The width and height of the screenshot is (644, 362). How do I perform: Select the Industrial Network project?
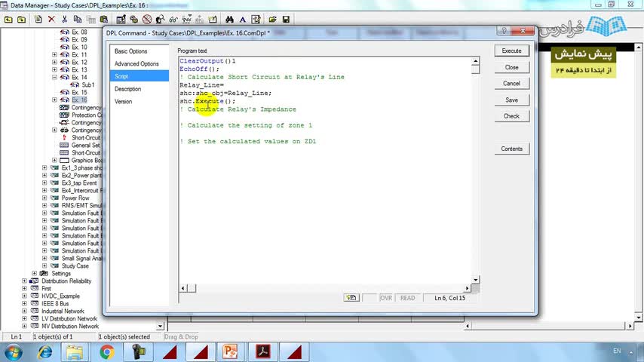click(63, 311)
